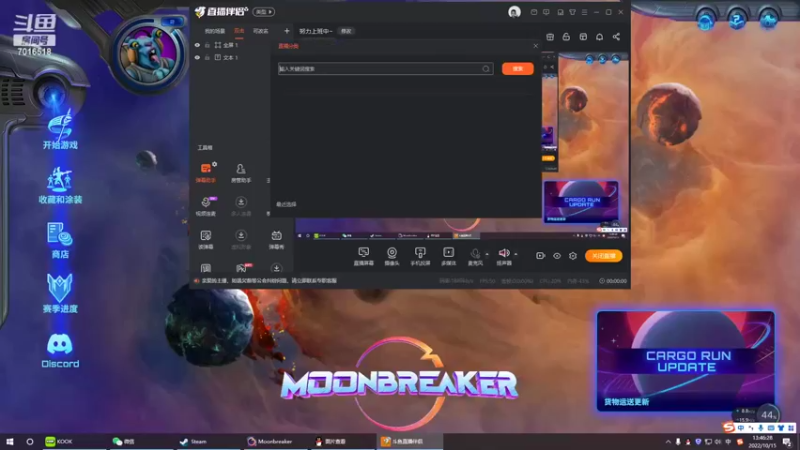Open 赛季进度 in Moonbreaker
This screenshot has width=800, height=450.
[x=60, y=293]
